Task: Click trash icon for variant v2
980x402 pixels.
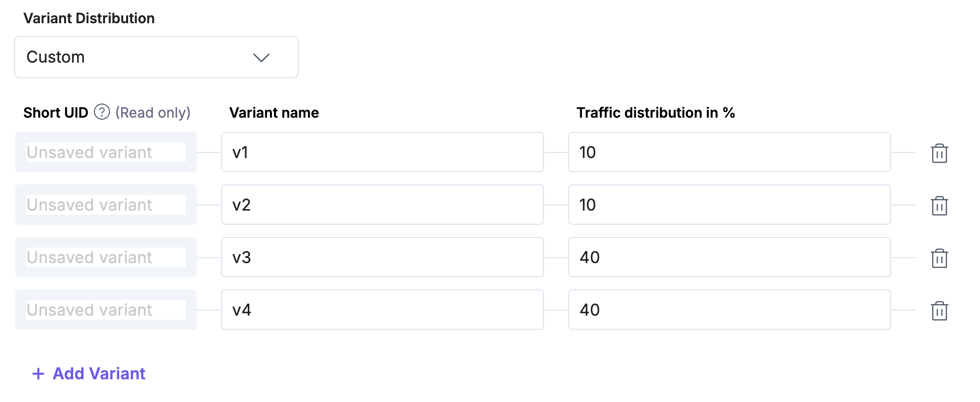Action: [x=939, y=206]
